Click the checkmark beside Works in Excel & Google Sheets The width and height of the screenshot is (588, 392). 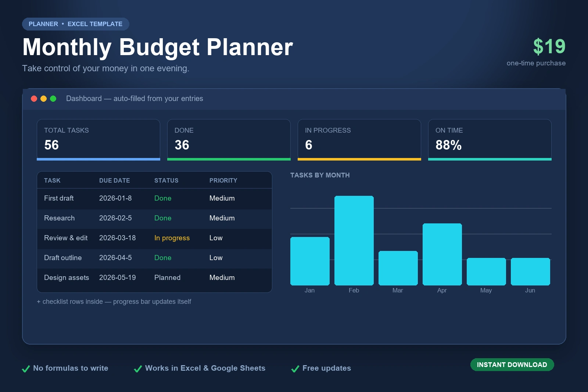[138, 369]
